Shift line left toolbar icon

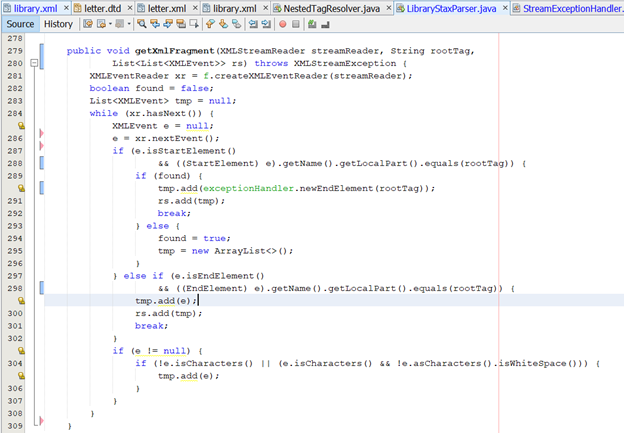coord(253,24)
